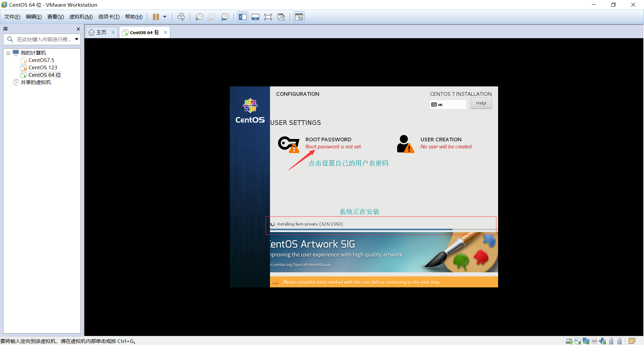Open the 选项卡(T) menu
Screen dimensions: 644x345
tap(109, 17)
